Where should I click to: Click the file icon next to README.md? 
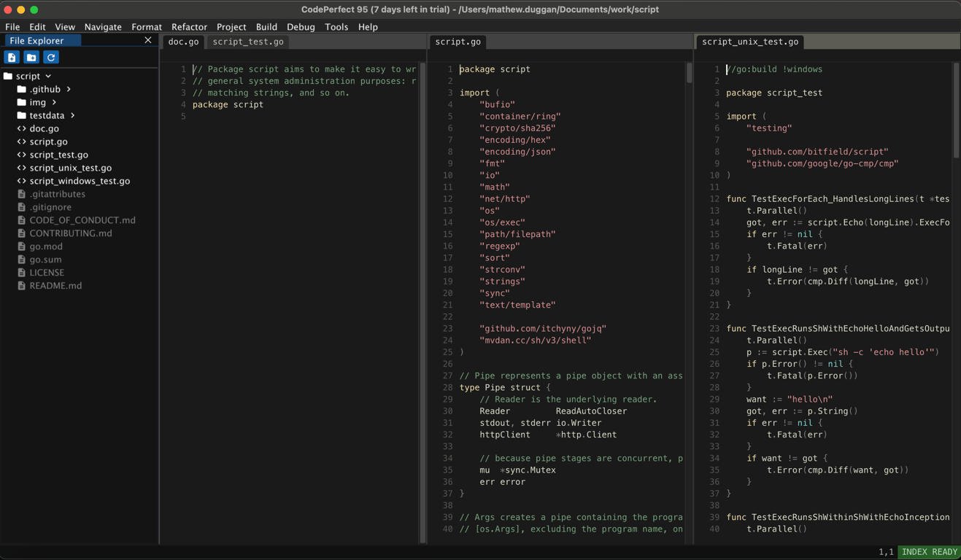click(21, 286)
